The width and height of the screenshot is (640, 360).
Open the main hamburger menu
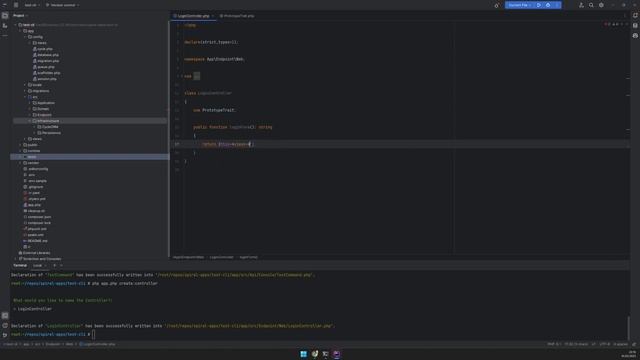pyautogui.click(x=16, y=5)
